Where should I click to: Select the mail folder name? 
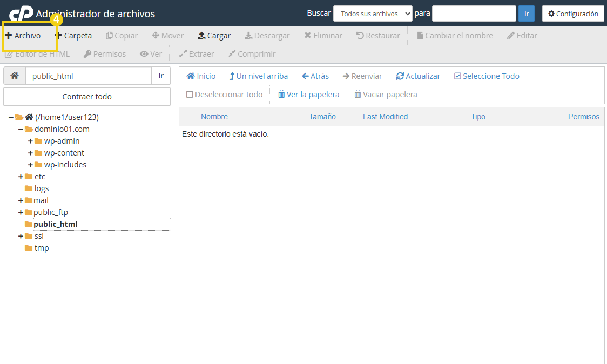coord(41,200)
